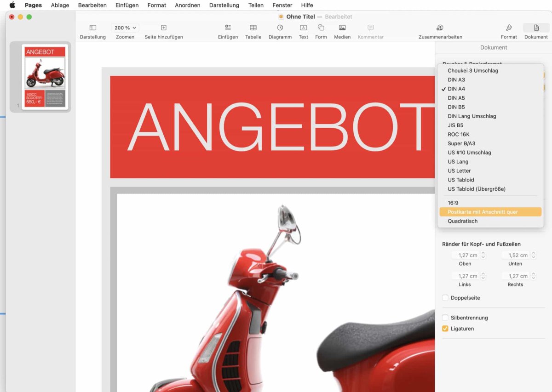Insert a chart with Diagramm icon
This screenshot has height=392, width=552.
[280, 28]
